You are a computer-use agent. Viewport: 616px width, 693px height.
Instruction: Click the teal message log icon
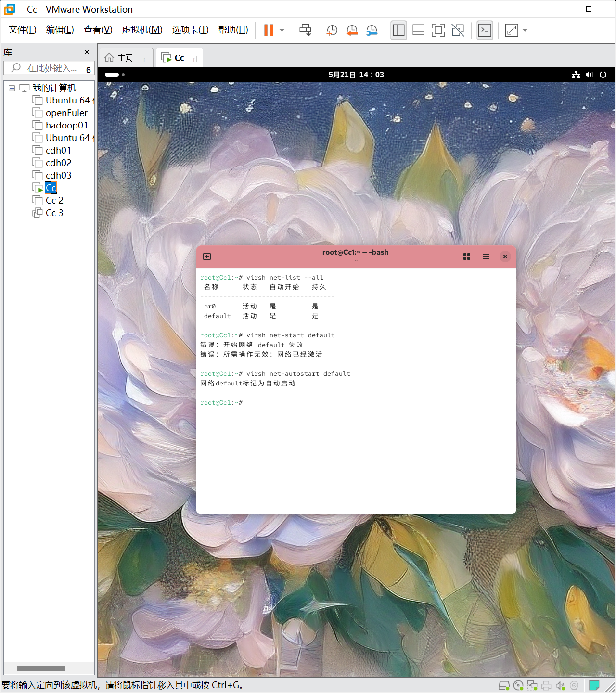pyautogui.click(x=594, y=685)
